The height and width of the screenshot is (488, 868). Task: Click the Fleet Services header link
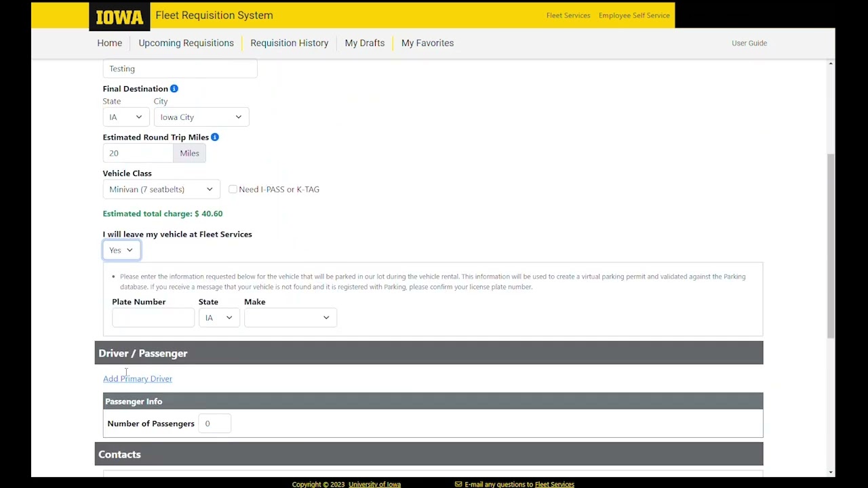[x=568, y=15]
